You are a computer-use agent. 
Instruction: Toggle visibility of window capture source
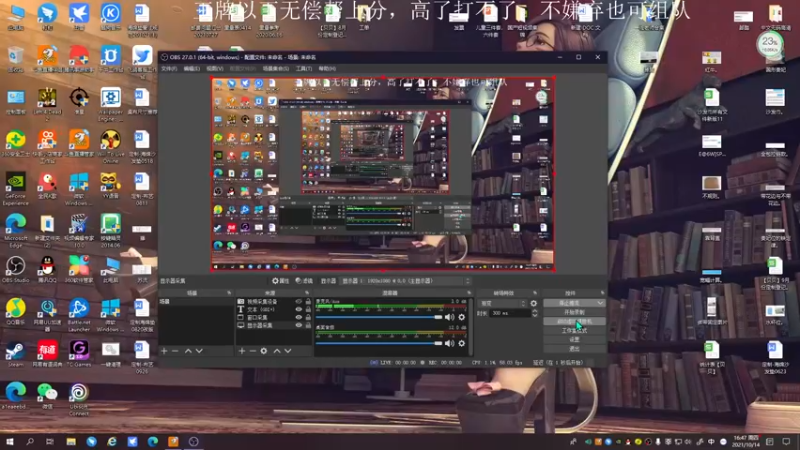coord(298,317)
